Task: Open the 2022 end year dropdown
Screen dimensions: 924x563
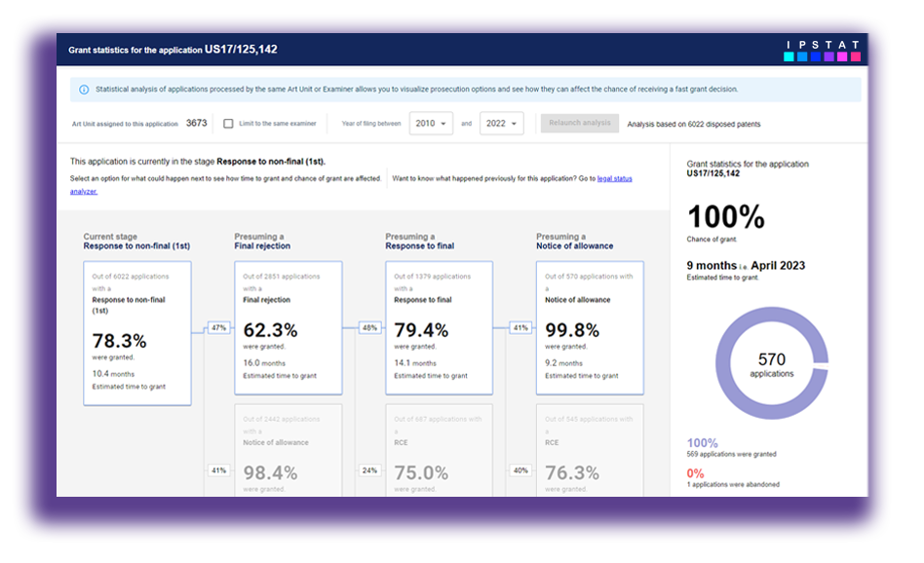Action: pos(502,123)
